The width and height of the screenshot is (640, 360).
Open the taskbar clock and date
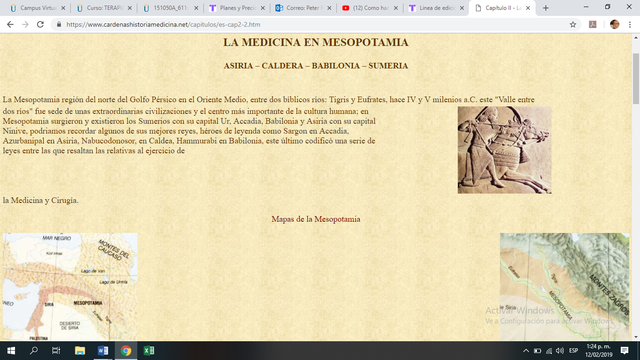pos(599,351)
